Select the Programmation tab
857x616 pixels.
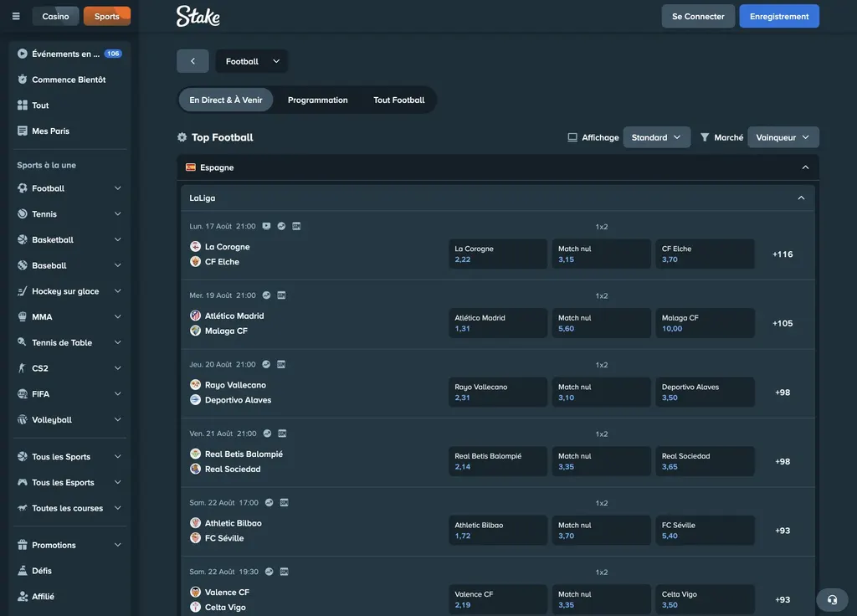[x=317, y=100]
